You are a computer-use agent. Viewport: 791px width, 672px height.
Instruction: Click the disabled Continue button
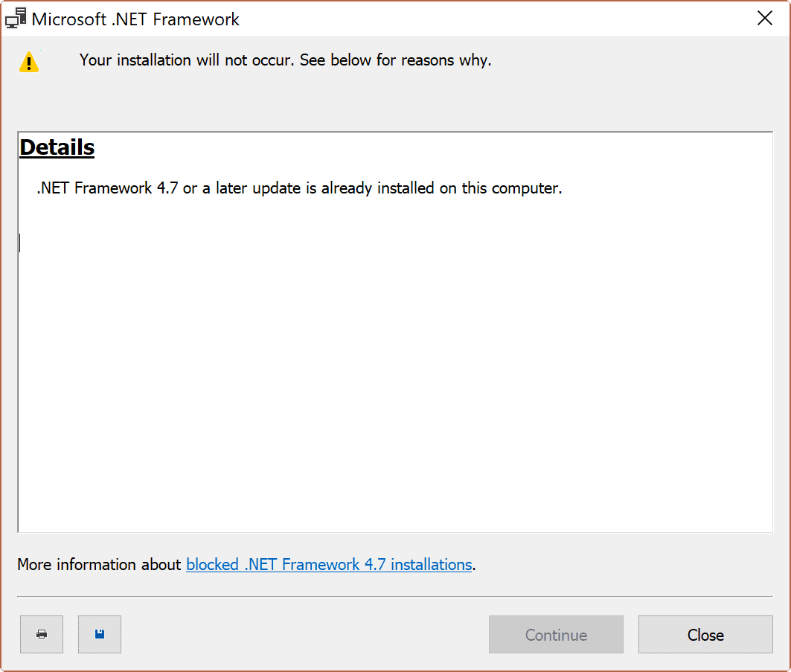pyautogui.click(x=556, y=634)
